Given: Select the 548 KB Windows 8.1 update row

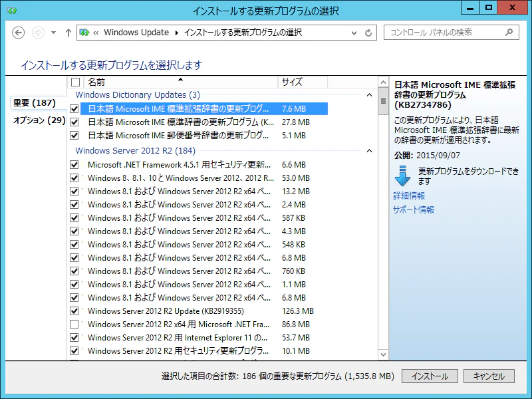Looking at the screenshot, I should click(x=198, y=245).
